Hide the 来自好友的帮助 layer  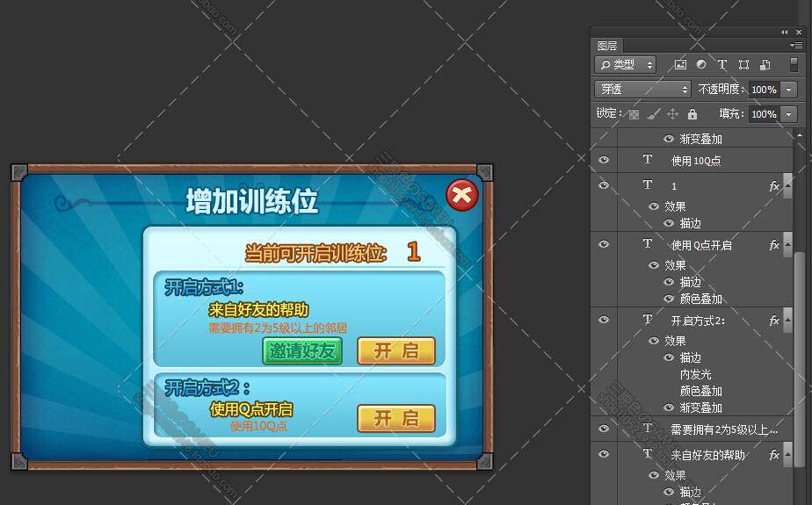[604, 454]
